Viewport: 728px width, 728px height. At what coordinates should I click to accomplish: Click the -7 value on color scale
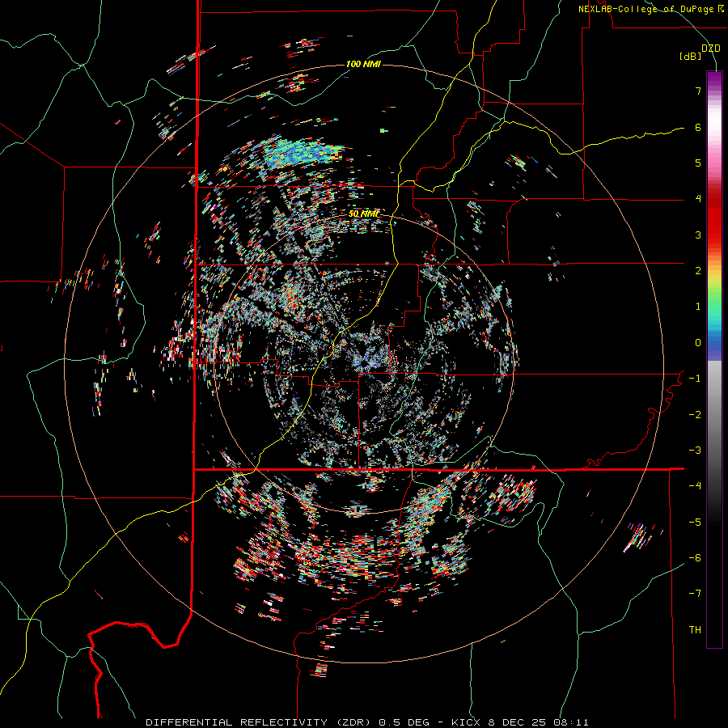click(x=695, y=594)
